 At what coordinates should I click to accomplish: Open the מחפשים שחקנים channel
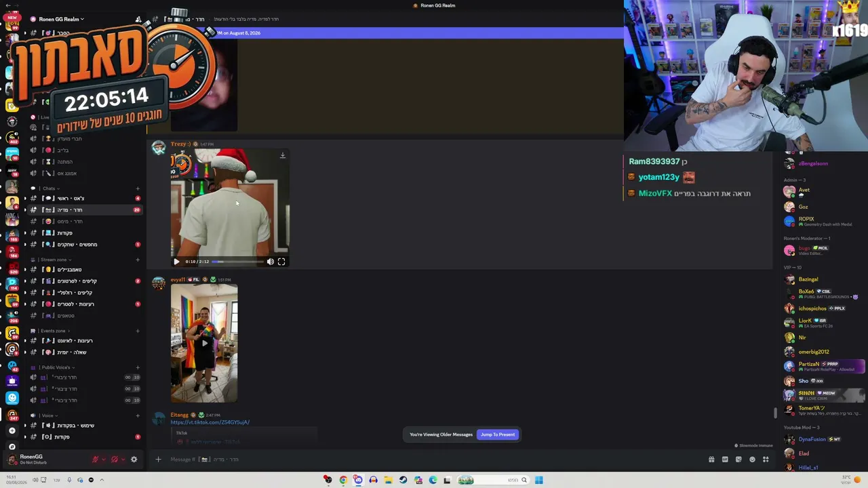point(85,245)
